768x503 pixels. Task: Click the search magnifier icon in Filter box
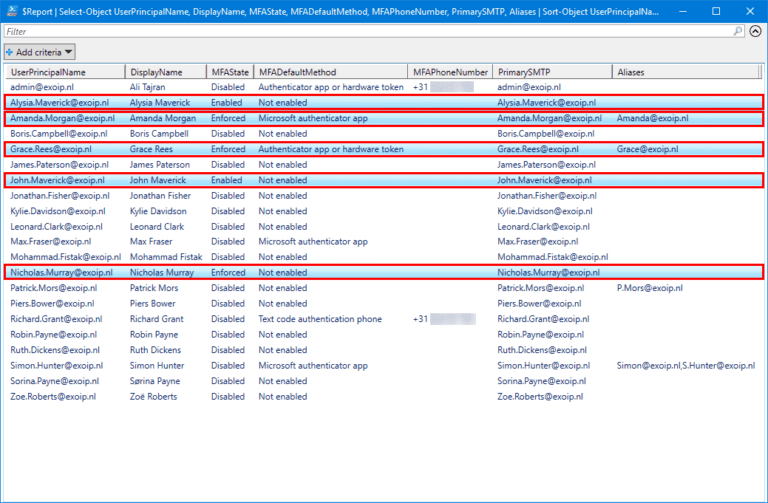click(x=738, y=31)
